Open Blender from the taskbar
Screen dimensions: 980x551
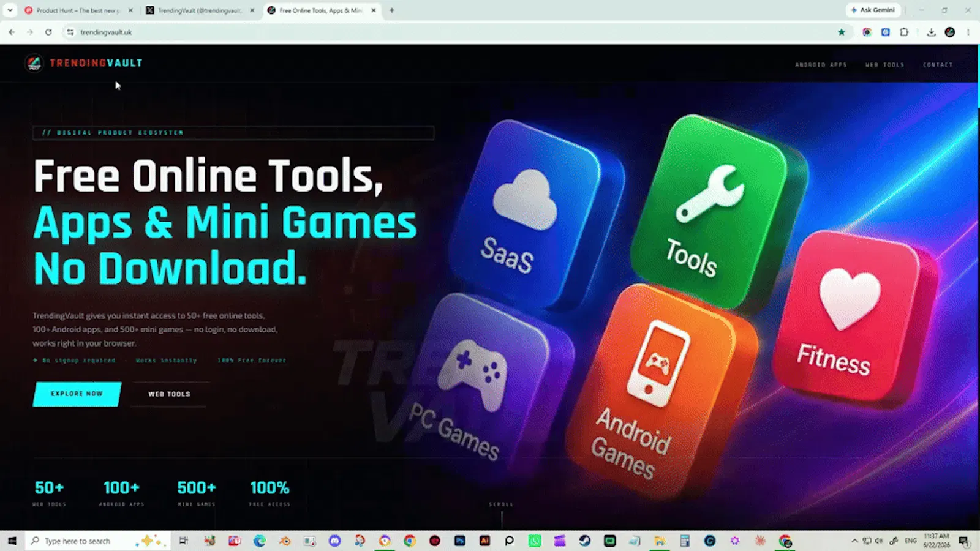click(285, 541)
